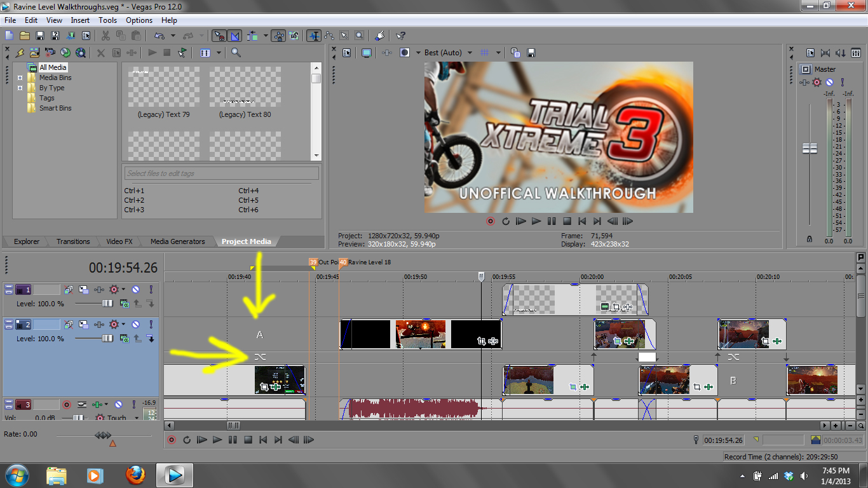
Task: Toggle Enable Snapping in main toolbar
Action: [x=218, y=36]
